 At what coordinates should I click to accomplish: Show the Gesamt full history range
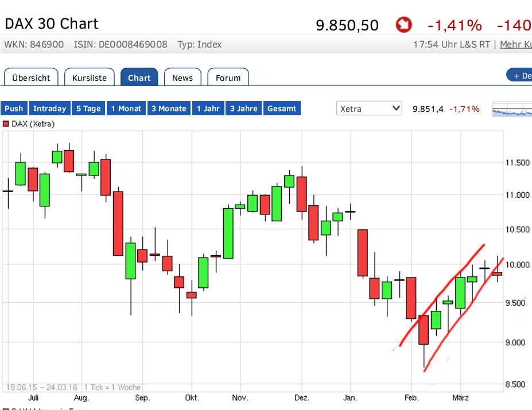[x=282, y=108]
